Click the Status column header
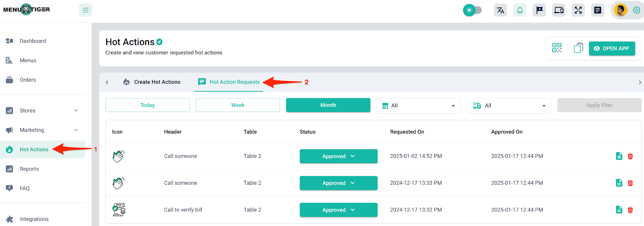Image resolution: width=644 pixels, height=226 pixels. (308, 131)
